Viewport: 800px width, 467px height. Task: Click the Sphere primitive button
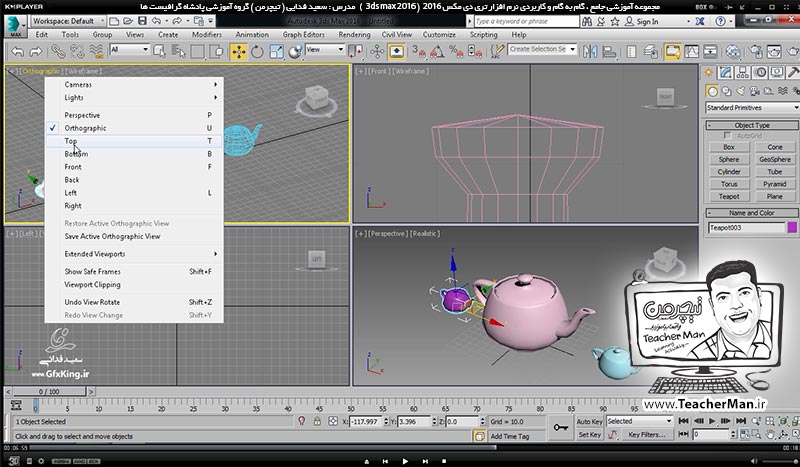click(729, 159)
